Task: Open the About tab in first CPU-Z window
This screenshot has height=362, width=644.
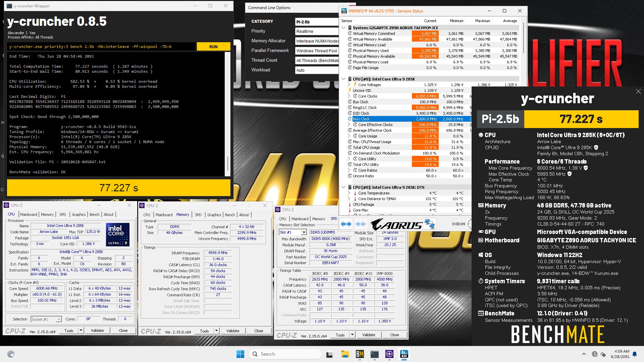Action: point(108,215)
